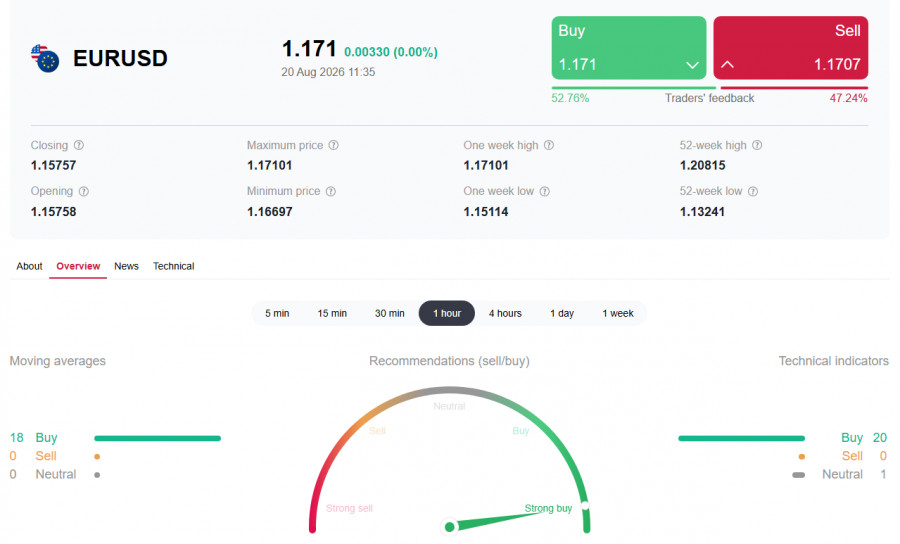Show info for 52-week low
This screenshot has height=544, width=900.
[753, 191]
